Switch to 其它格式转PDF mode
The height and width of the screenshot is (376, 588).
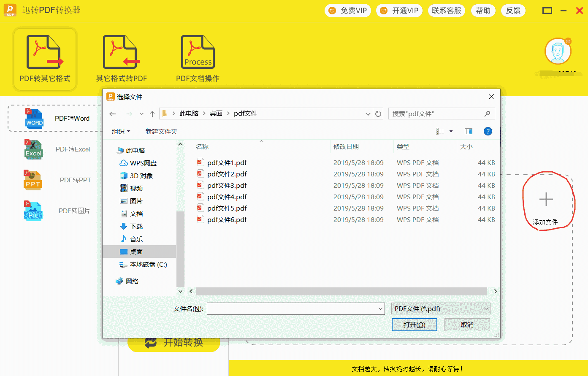[x=121, y=59]
